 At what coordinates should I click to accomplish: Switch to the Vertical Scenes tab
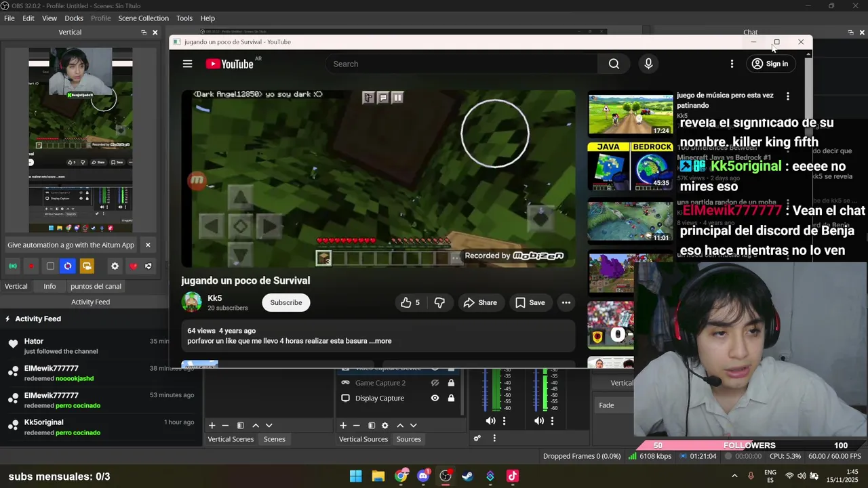tap(231, 439)
